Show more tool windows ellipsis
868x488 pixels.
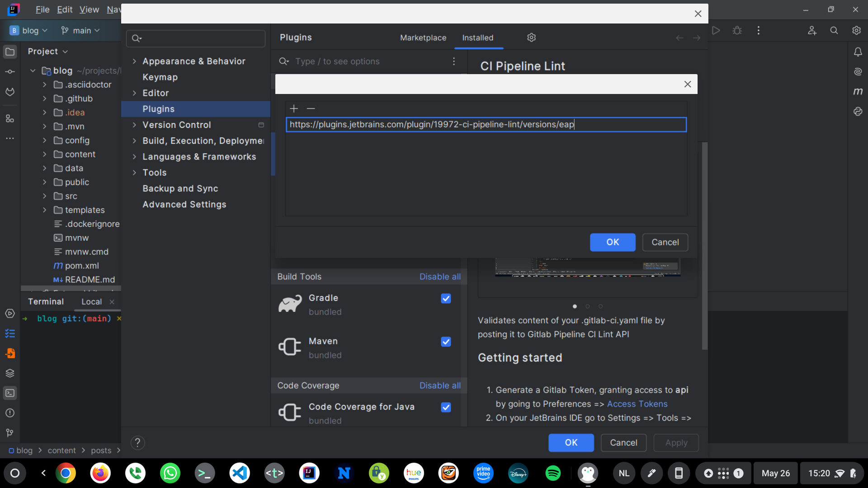(10, 138)
